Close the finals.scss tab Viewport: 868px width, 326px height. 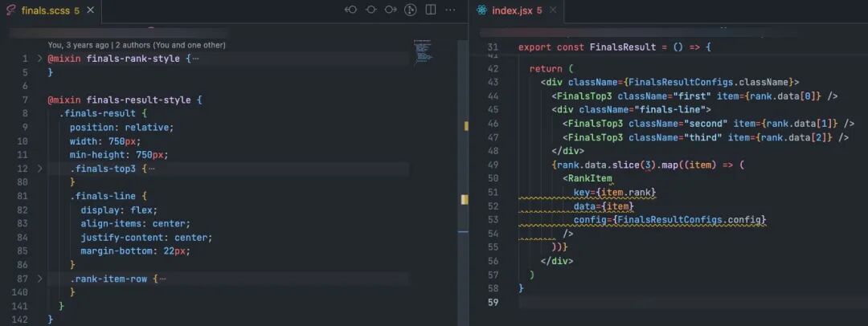(x=91, y=10)
